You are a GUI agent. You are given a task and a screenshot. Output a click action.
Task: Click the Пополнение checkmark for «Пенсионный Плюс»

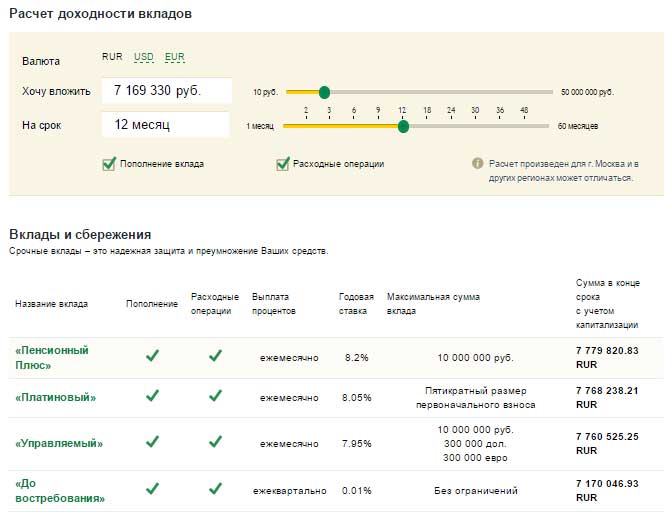point(152,356)
